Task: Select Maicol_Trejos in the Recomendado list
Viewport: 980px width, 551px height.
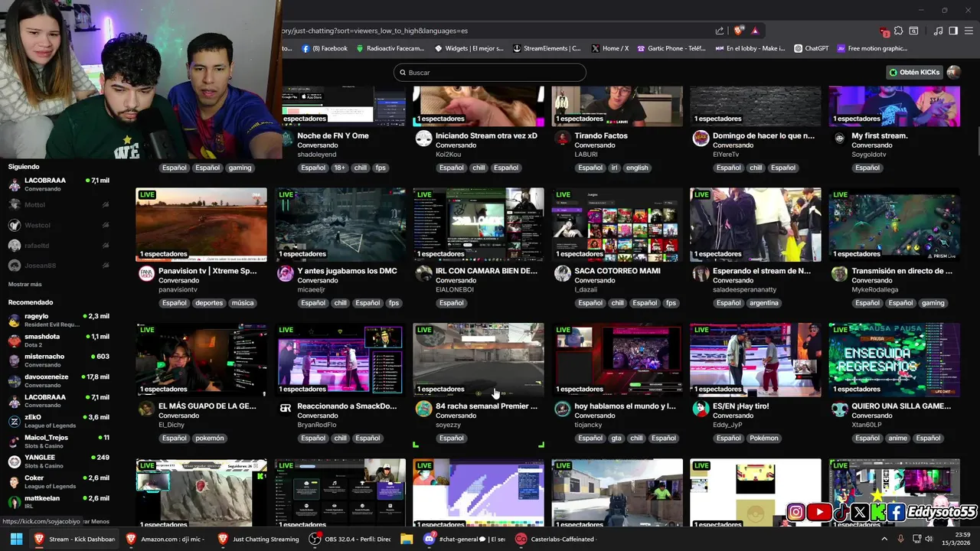Action: tap(58, 442)
